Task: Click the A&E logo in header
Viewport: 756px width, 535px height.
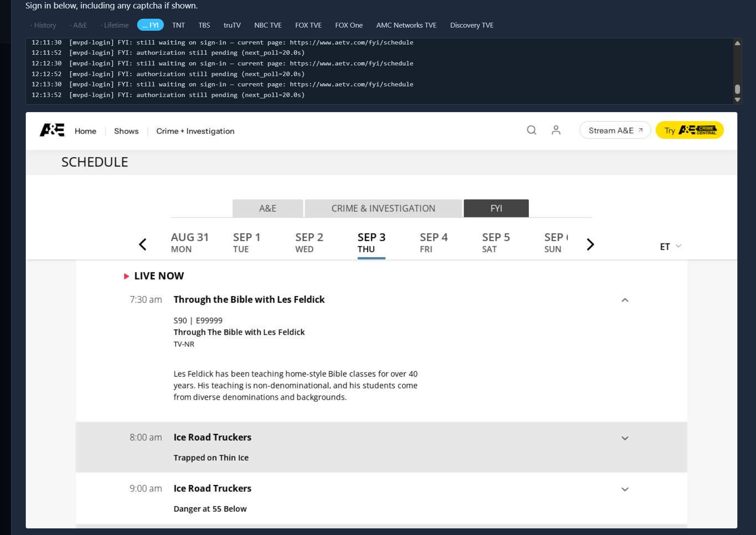Action: tap(52, 130)
